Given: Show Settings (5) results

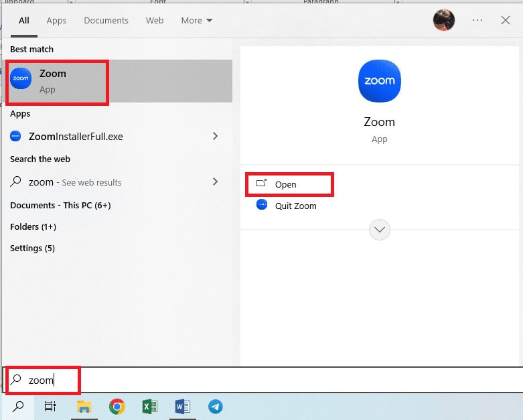Looking at the screenshot, I should coord(32,249).
